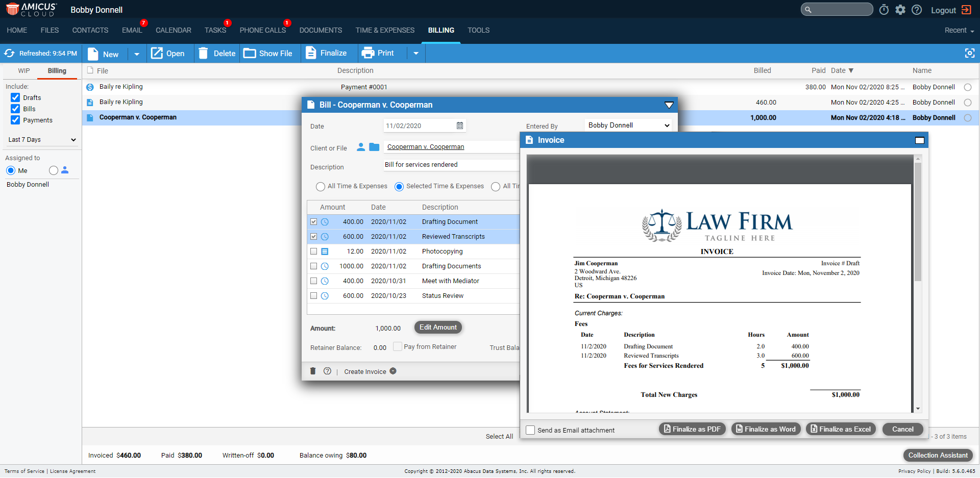Collapse the Bill dialog via triangle
980x478 pixels.
point(669,105)
